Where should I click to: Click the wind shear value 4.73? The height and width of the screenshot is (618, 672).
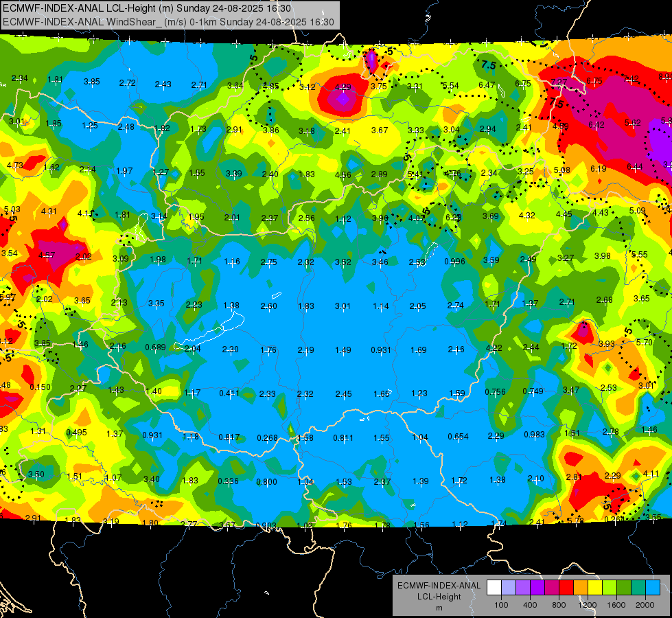[15, 165]
